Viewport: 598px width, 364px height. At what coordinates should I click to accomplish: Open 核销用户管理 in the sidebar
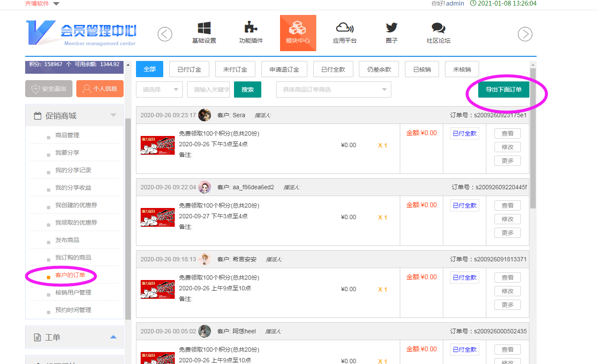coord(73,292)
